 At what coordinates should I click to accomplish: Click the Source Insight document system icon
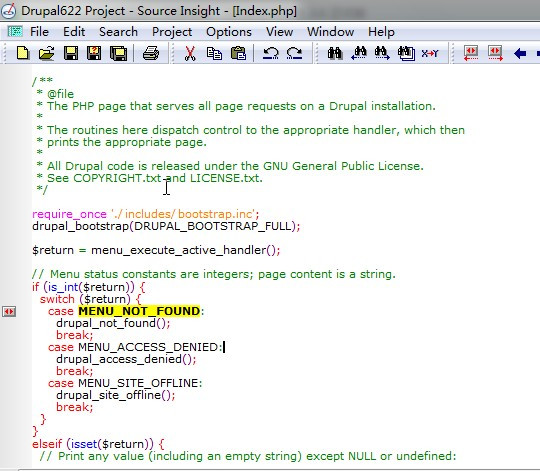(x=15, y=32)
